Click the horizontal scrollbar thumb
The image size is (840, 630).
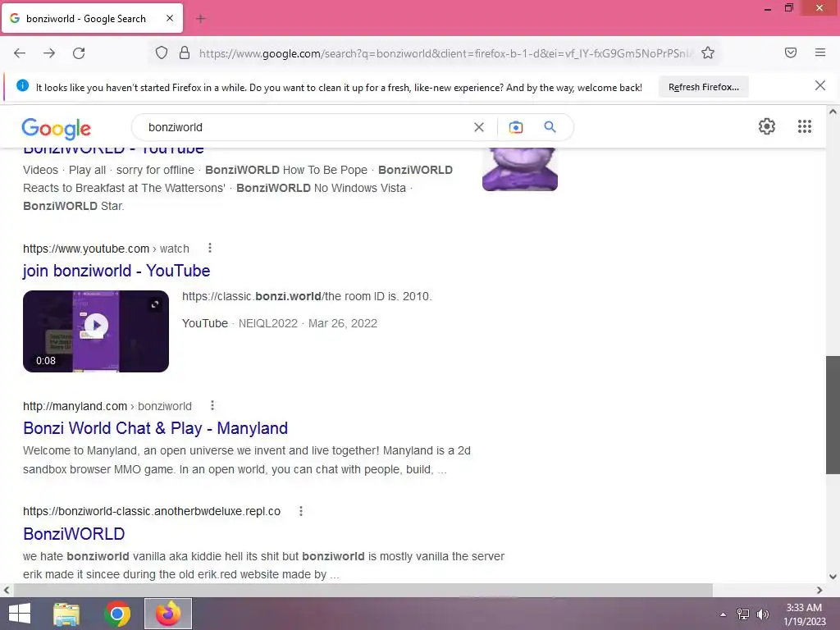pos(363,590)
